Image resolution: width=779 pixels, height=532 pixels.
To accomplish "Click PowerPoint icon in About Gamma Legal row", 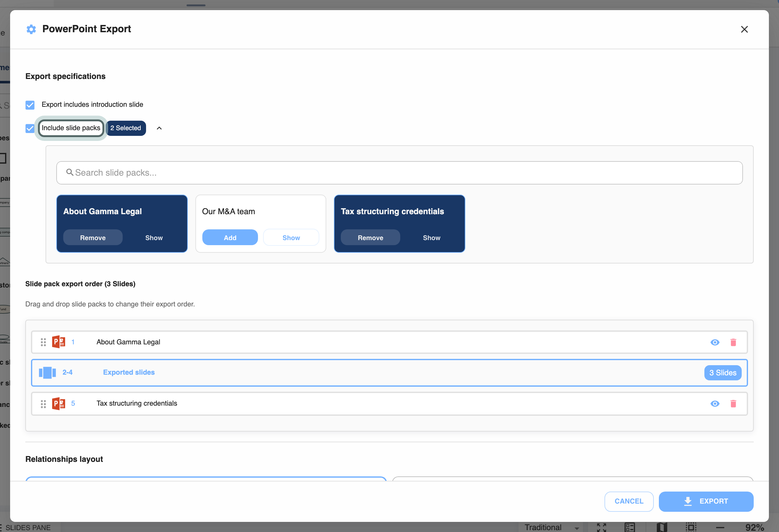I will pos(59,342).
